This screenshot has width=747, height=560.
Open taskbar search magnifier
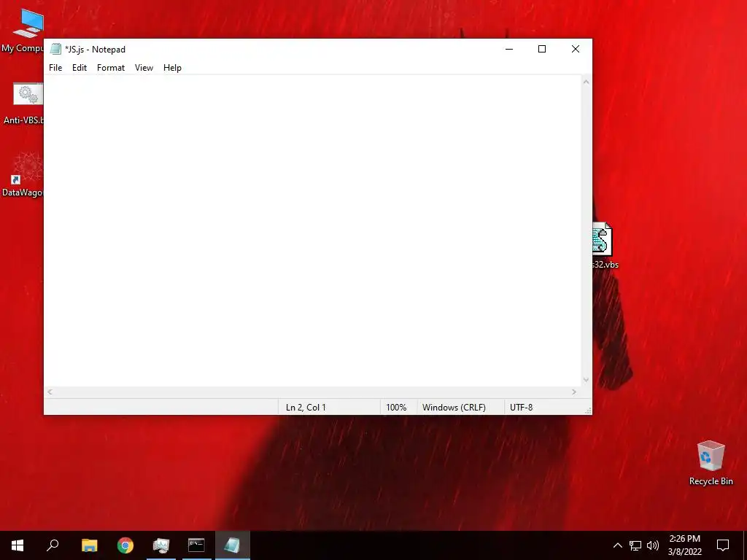53,545
